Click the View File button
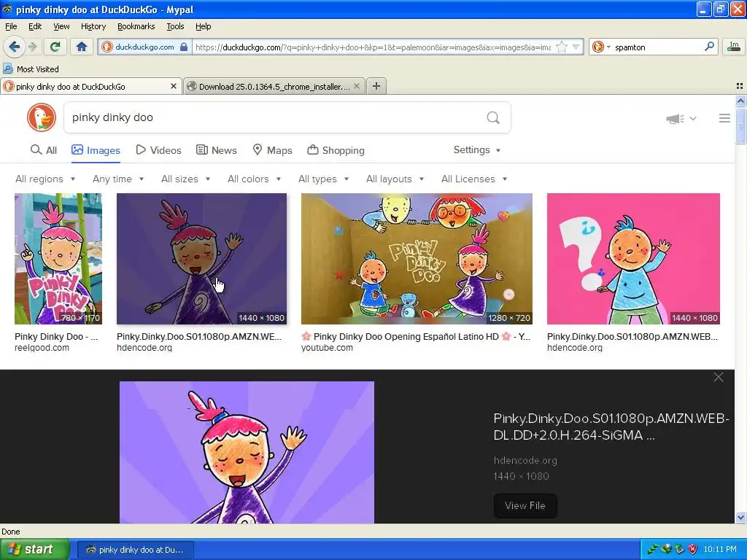The image size is (747, 560). click(x=525, y=506)
